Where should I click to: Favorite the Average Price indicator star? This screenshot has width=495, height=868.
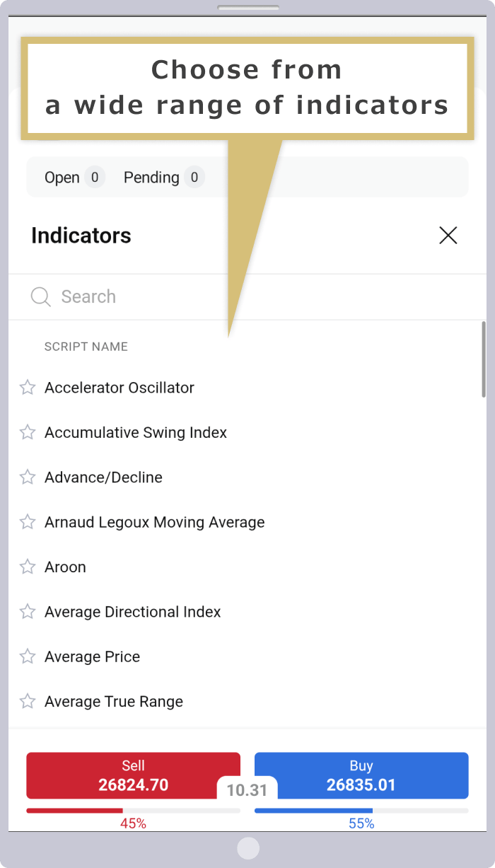click(x=28, y=656)
